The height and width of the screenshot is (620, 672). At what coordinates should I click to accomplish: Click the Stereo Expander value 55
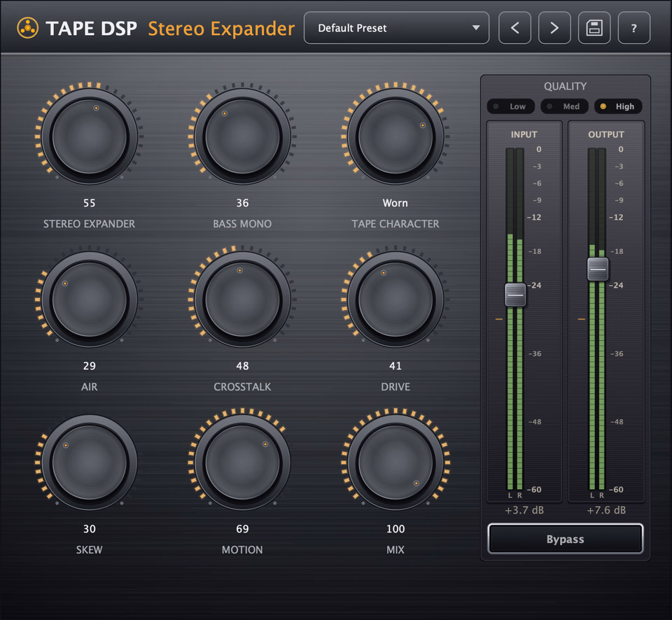[x=89, y=203]
